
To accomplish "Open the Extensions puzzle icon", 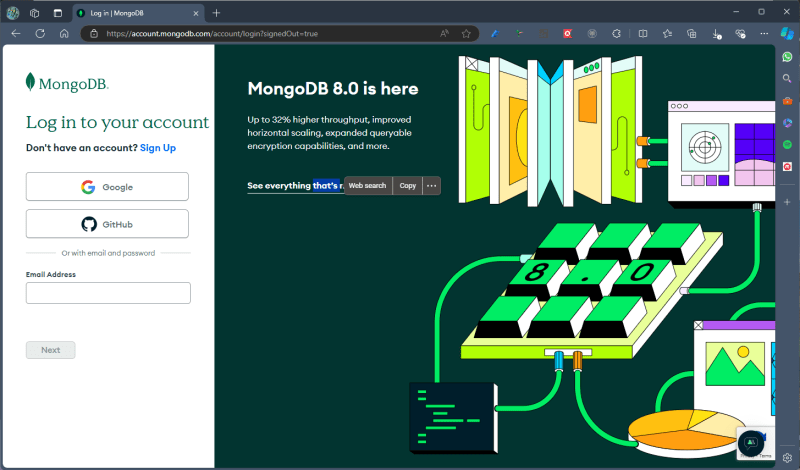I will [616, 34].
